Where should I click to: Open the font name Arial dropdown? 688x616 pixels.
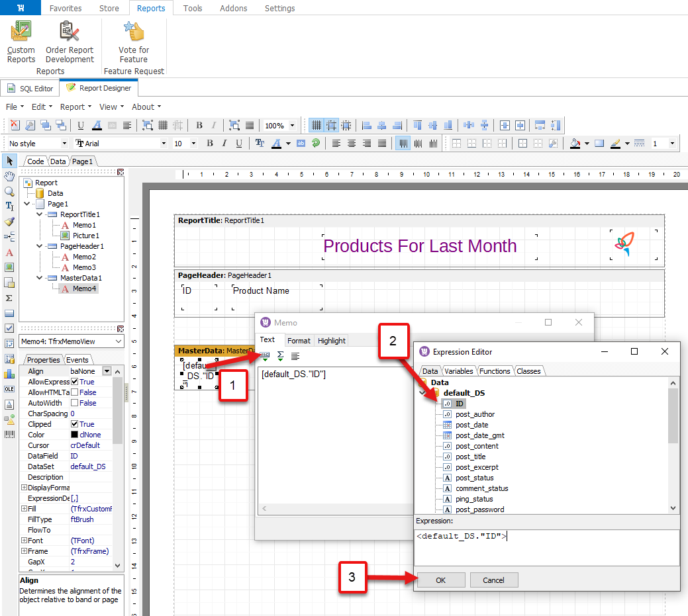164,144
